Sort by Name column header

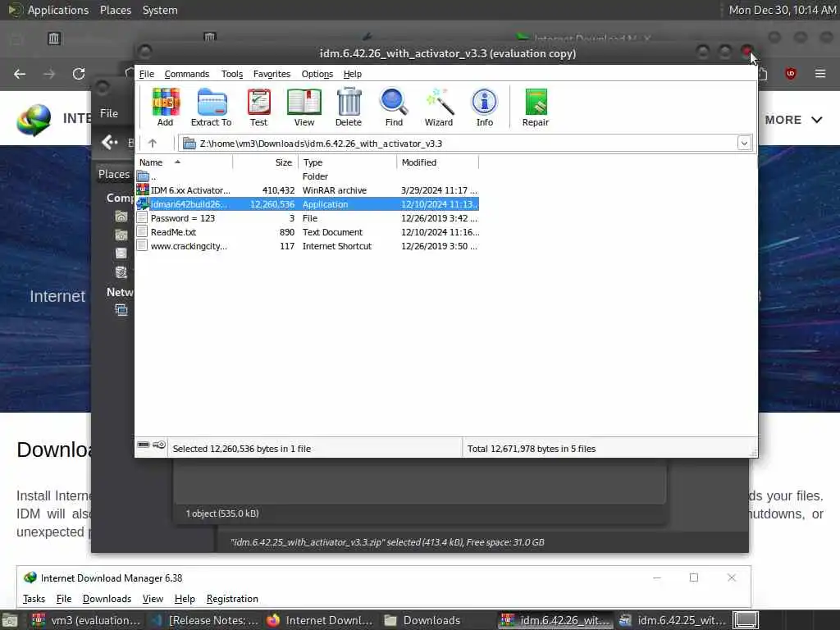click(184, 162)
